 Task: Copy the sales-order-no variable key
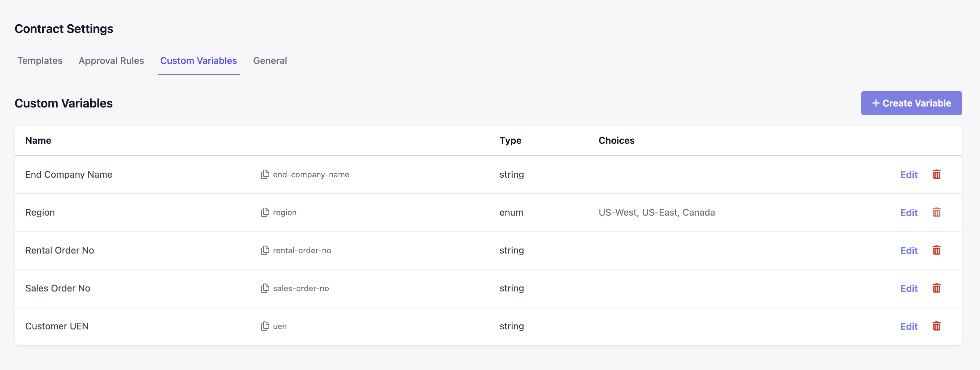point(265,288)
